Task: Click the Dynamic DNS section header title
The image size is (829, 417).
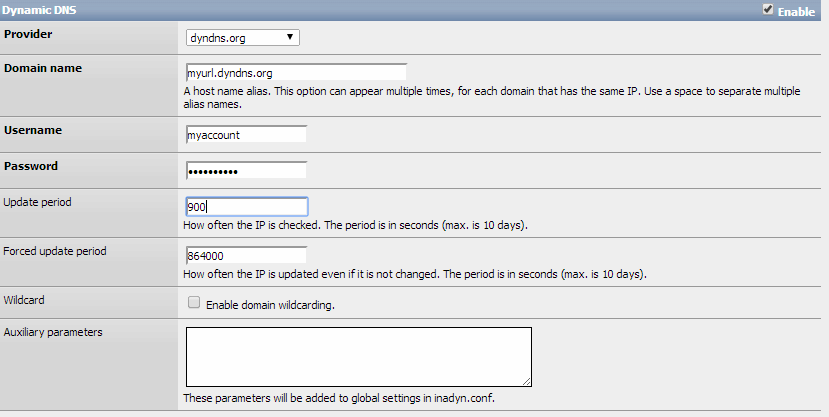Action: (x=44, y=10)
